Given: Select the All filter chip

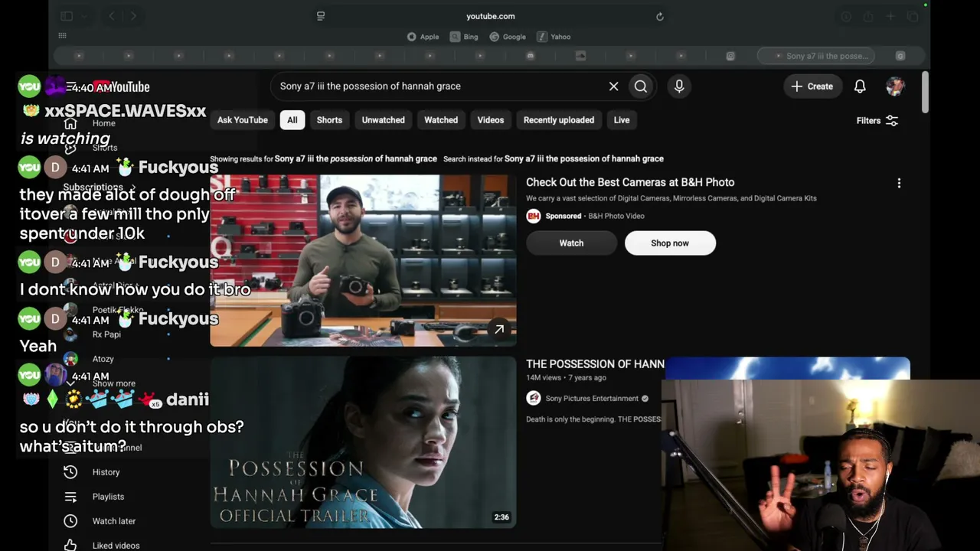Looking at the screenshot, I should 292,120.
